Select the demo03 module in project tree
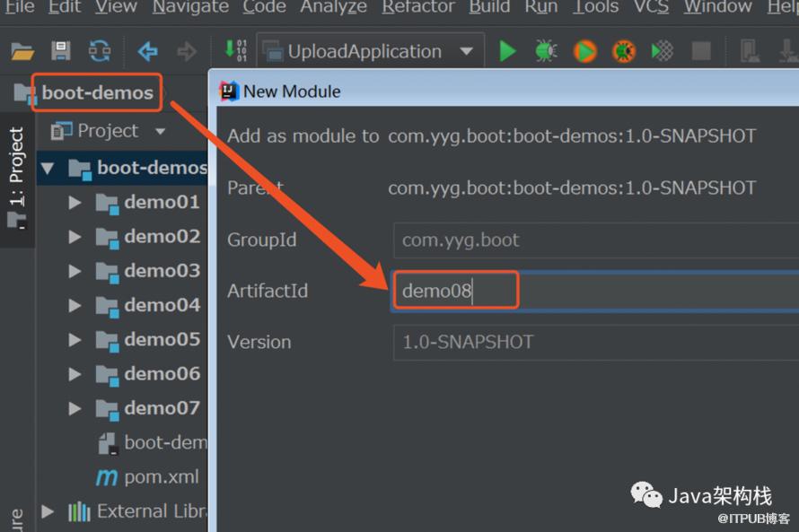The image size is (799, 532). 162,271
